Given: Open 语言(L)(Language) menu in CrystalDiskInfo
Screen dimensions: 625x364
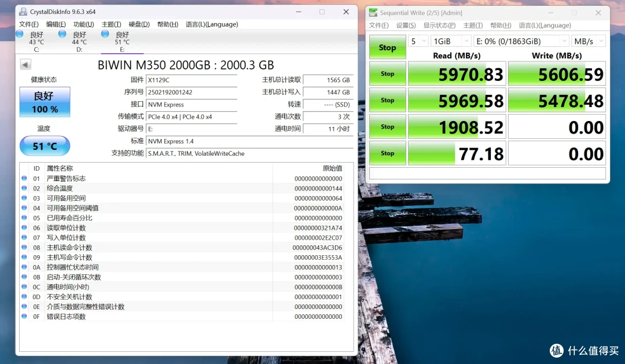Looking at the screenshot, I should 212,24.
